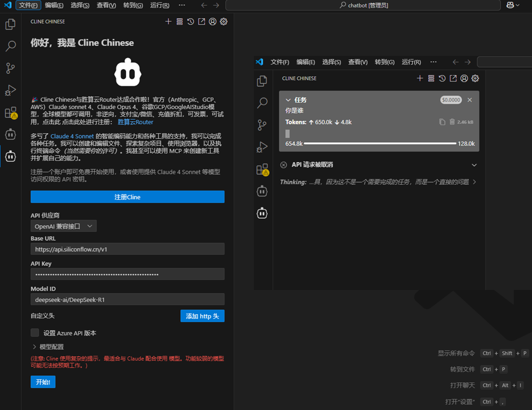532x410 pixels.
Task: Open Explorer in the chatbot window activity bar
Action: click(x=11, y=24)
